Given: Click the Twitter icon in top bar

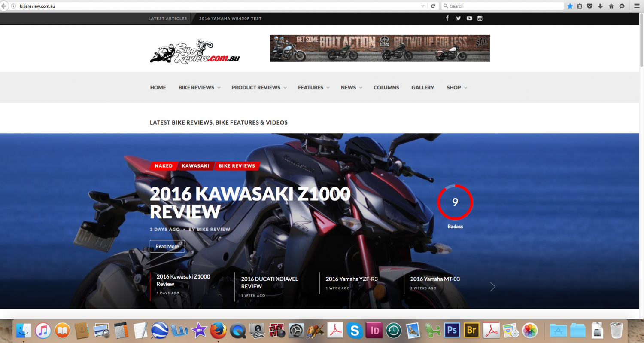Looking at the screenshot, I should 458,18.
